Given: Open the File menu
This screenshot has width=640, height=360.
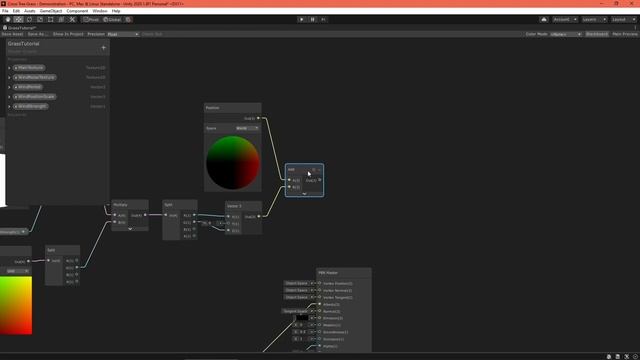Looking at the screenshot, I should [5, 11].
